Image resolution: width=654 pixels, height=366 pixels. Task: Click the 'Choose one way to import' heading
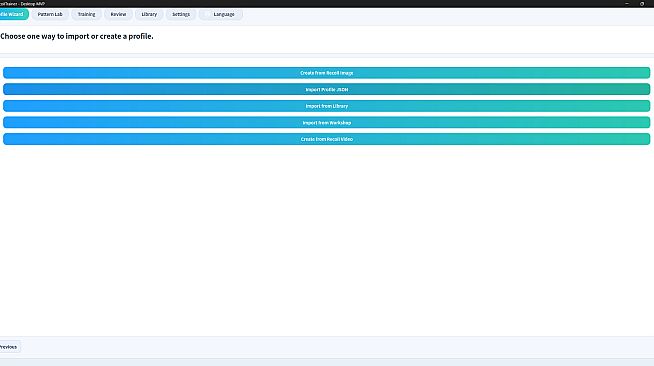tap(77, 36)
